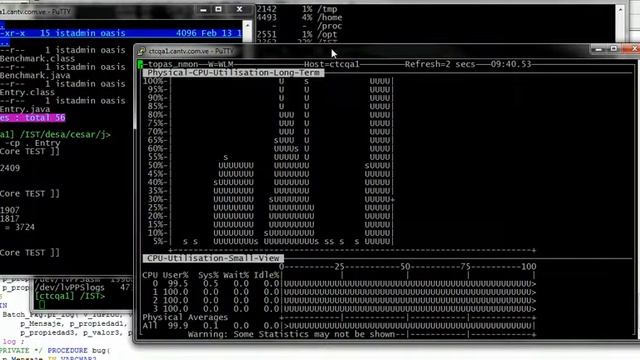Minimize the front ctcqa1 PuTTY window
The image size is (640, 360).
click(598, 49)
